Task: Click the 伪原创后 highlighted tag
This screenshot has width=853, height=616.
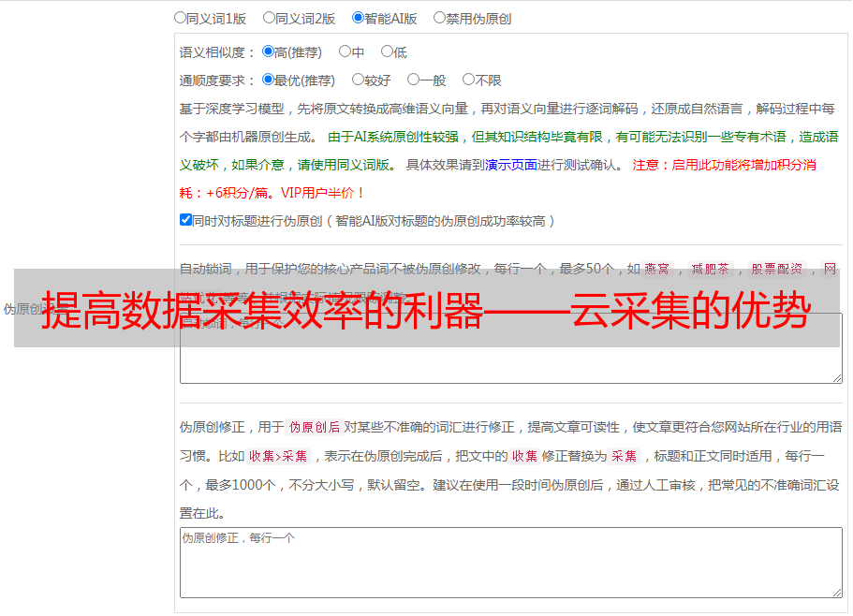Action: (x=315, y=427)
